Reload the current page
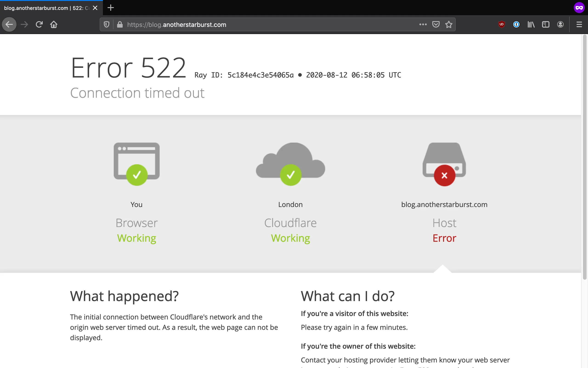The height and width of the screenshot is (368, 588). click(39, 24)
